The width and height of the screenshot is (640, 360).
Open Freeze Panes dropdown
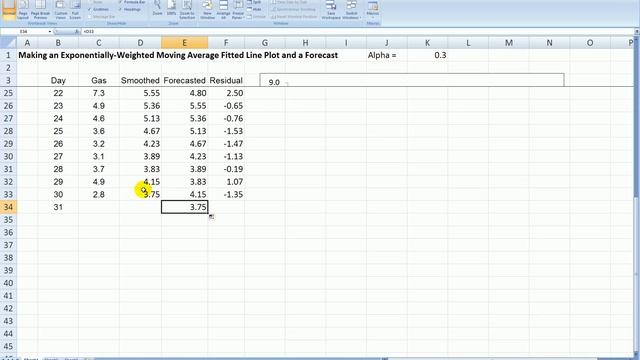[x=238, y=10]
